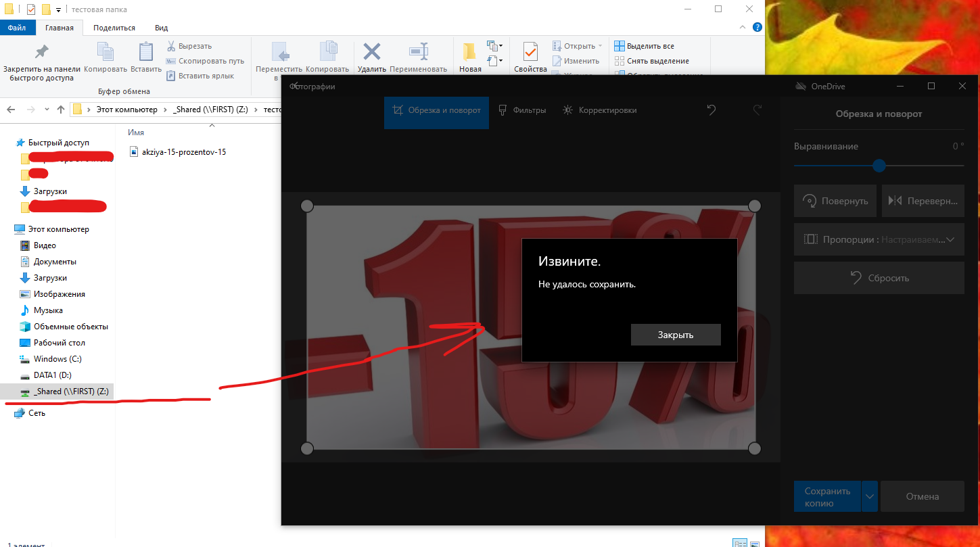Open the Файл menu in Explorer
Screen dimensions: 980x547
17,28
